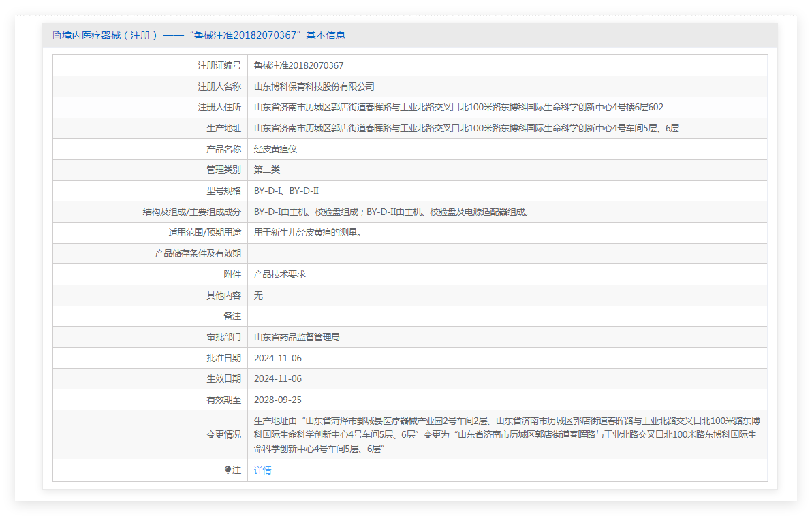
Task: Open the 详情 link in the 注 row
Action: click(x=262, y=470)
